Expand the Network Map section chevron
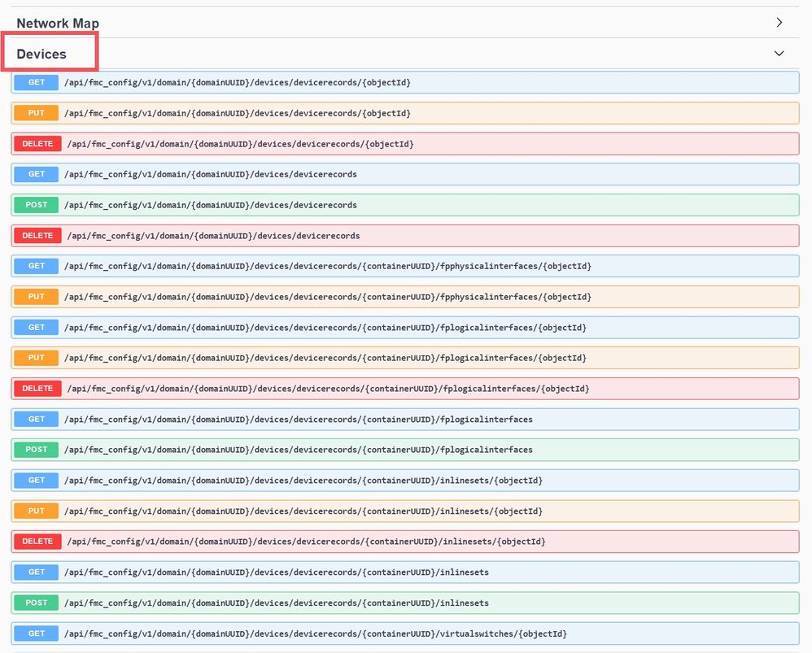812x653 pixels. [779, 22]
